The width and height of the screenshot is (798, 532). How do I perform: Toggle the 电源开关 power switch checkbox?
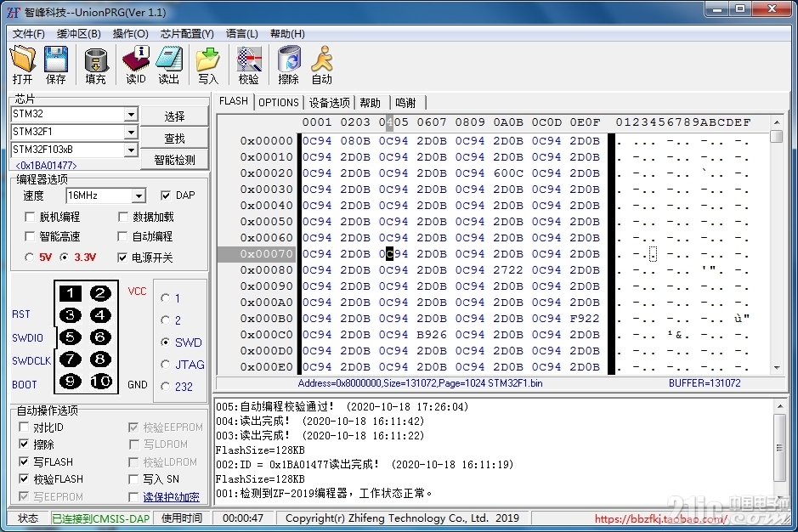(122, 258)
